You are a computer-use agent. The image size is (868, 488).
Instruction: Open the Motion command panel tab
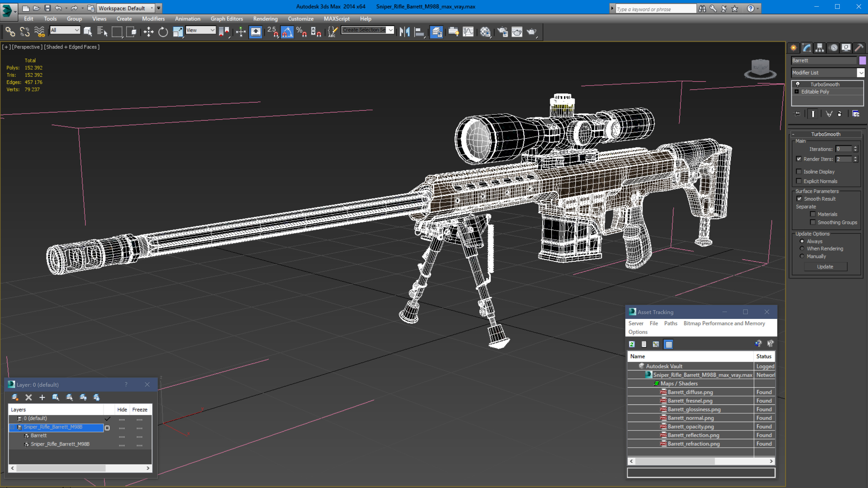pyautogui.click(x=833, y=48)
